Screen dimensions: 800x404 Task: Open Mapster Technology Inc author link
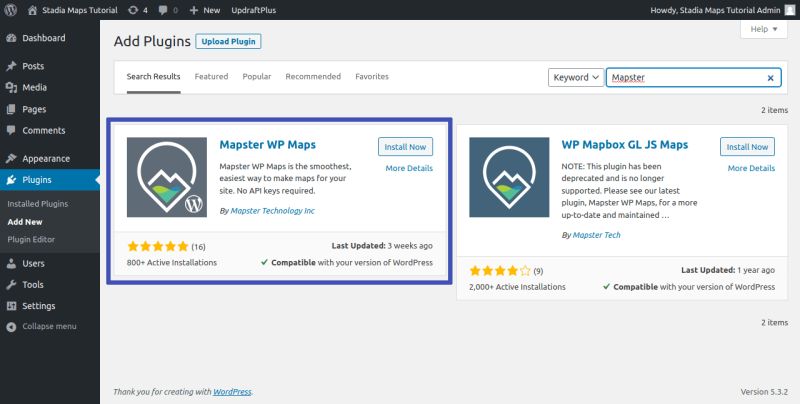coord(272,211)
